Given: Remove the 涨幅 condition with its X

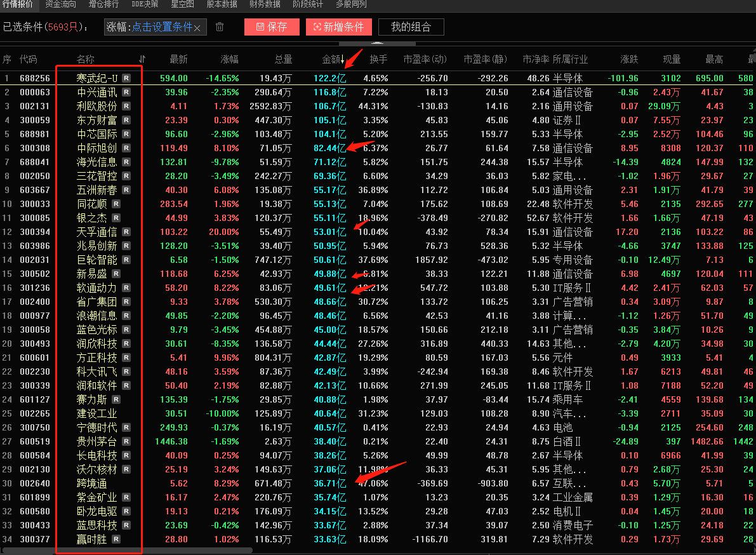Looking at the screenshot, I should tap(197, 28).
